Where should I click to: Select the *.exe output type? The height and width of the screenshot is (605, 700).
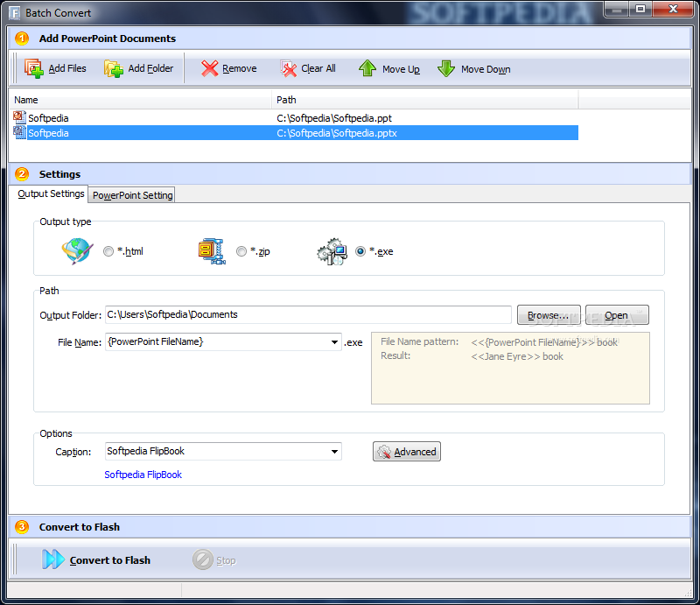pyautogui.click(x=360, y=251)
